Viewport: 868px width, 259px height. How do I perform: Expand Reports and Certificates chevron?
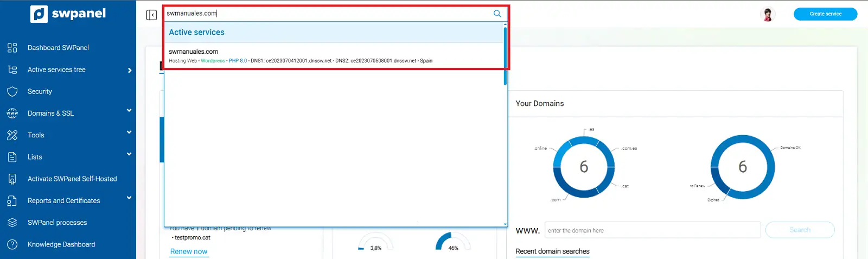pyautogui.click(x=129, y=198)
